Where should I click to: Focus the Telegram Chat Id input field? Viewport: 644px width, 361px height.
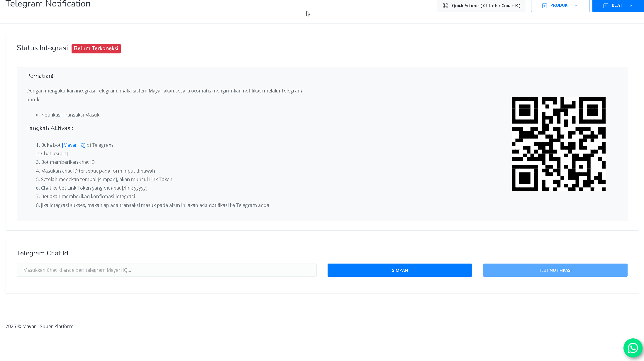[x=167, y=270]
